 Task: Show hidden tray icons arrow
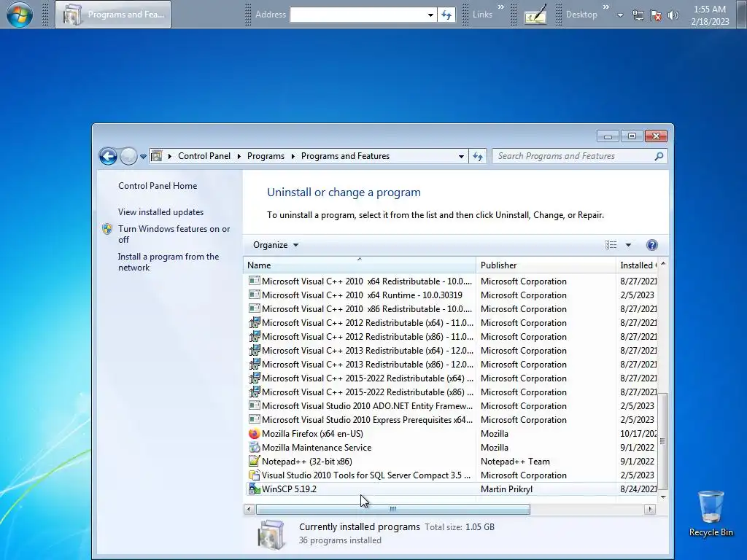click(x=620, y=15)
